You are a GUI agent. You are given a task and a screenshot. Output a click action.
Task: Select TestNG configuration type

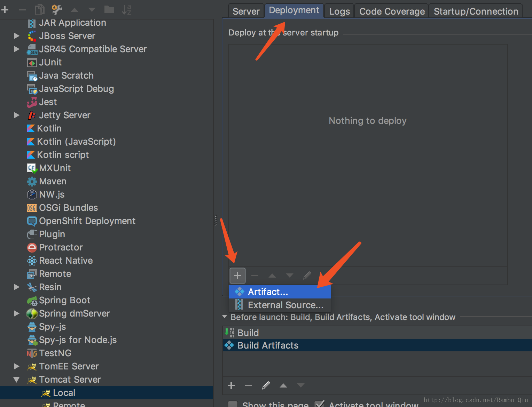point(107,353)
